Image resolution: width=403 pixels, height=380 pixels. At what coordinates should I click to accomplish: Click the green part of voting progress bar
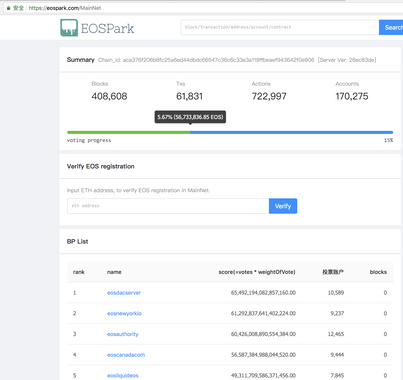(128, 132)
